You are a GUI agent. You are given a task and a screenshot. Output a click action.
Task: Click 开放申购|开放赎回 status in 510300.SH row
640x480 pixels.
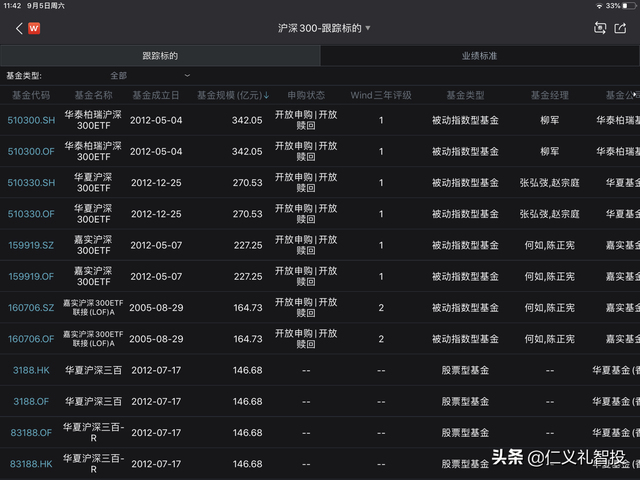306,120
